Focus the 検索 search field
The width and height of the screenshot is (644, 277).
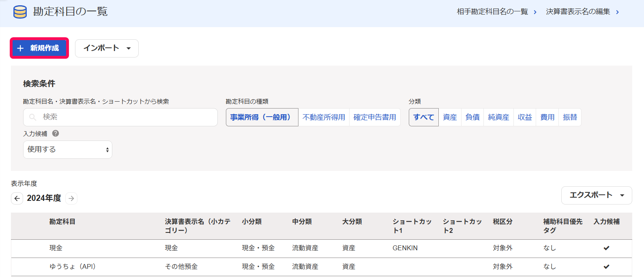(120, 117)
